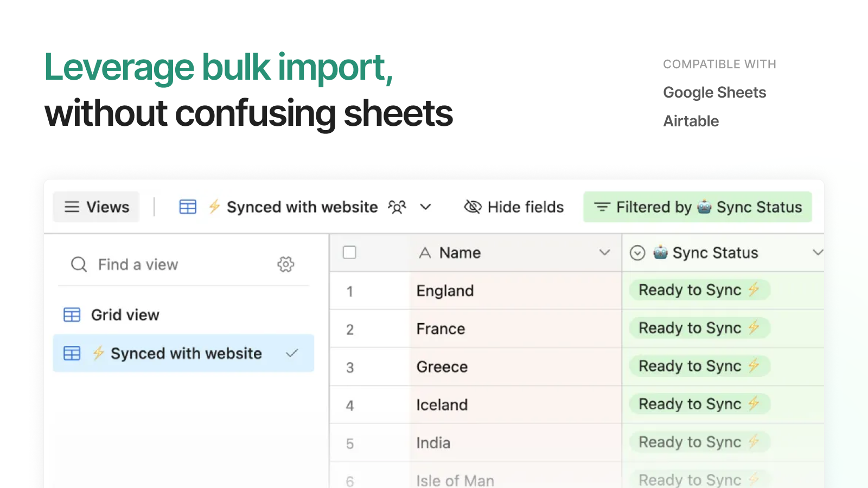Expand the Synced with website view dropdown chevron

point(426,207)
